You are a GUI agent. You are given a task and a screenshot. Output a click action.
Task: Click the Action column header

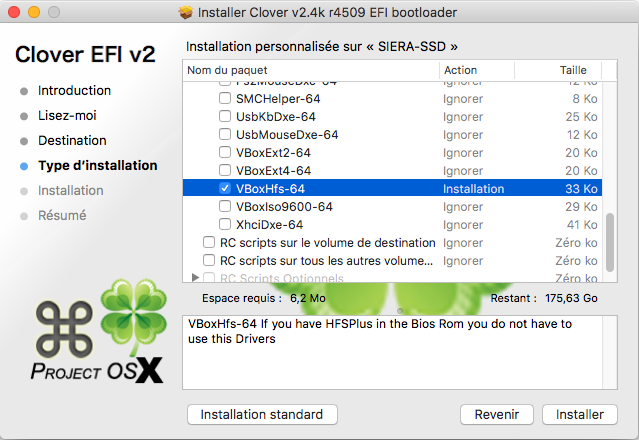(477, 70)
